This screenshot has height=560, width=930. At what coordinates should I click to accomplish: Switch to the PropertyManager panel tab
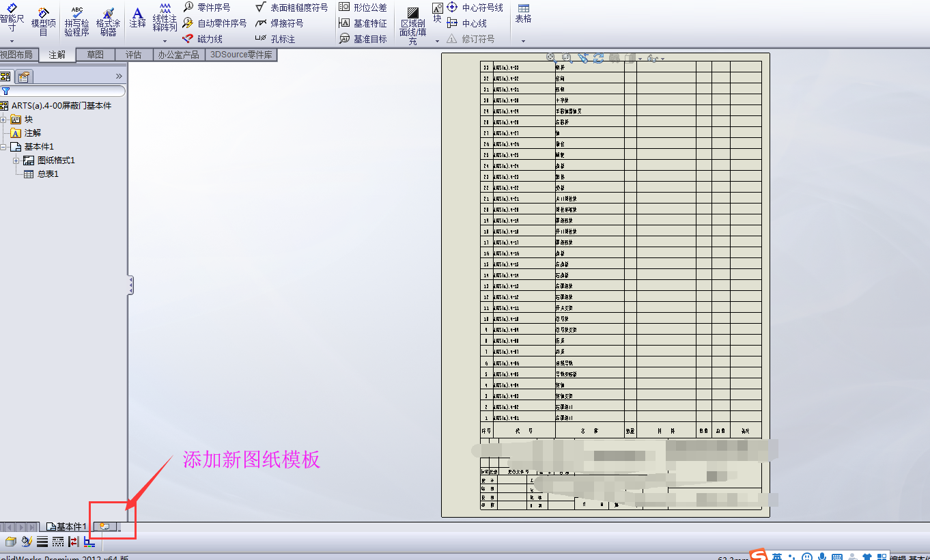pyautogui.click(x=24, y=76)
